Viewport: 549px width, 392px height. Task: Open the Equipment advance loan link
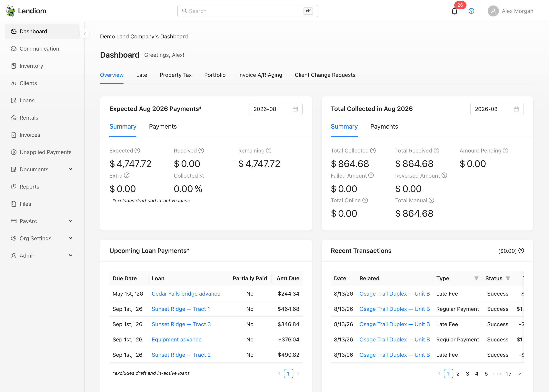[x=176, y=340]
